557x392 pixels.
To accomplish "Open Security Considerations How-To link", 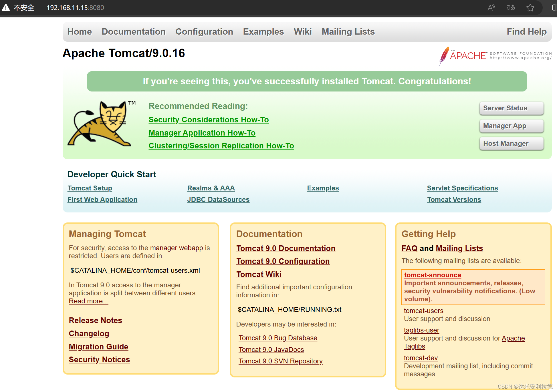I will [x=209, y=120].
